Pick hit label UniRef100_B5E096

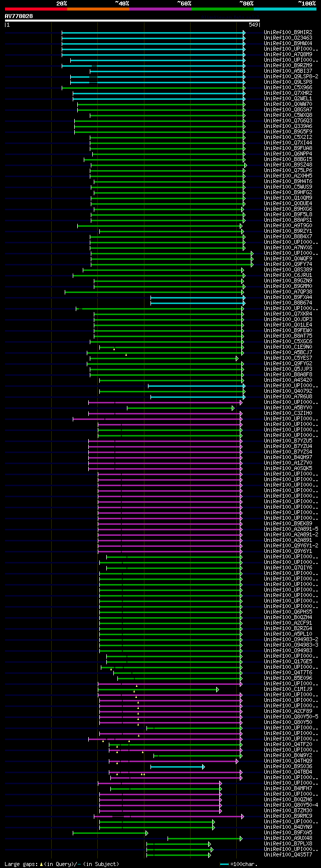[x=288, y=678]
